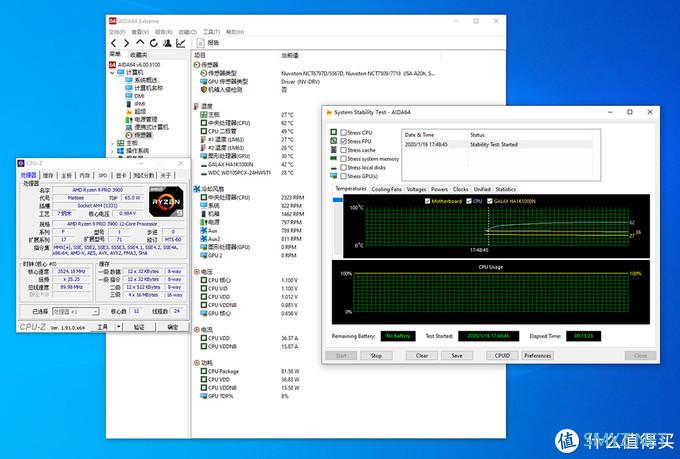Hide the GALAX HA1K1000N graph line
680x459 pixels.
coord(490,201)
